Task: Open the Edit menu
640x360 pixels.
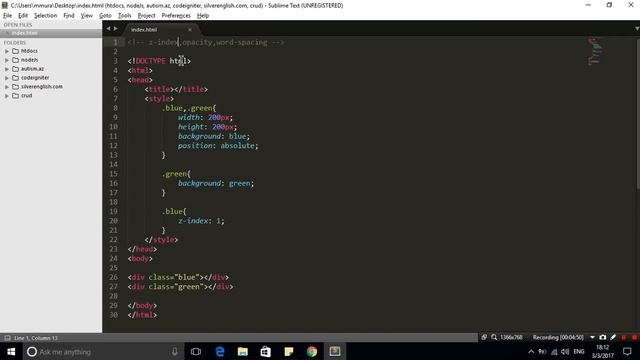Action: coord(23,16)
